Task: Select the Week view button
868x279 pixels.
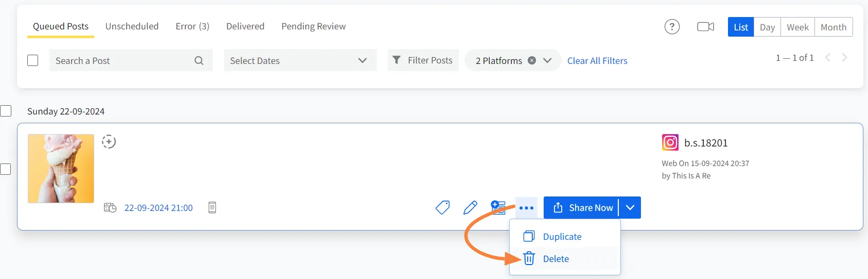Action: (x=797, y=27)
